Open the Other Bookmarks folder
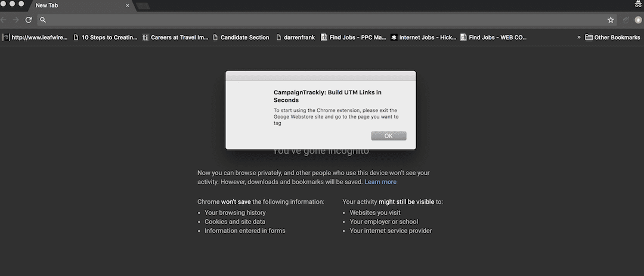This screenshot has height=276, width=644. click(x=613, y=38)
